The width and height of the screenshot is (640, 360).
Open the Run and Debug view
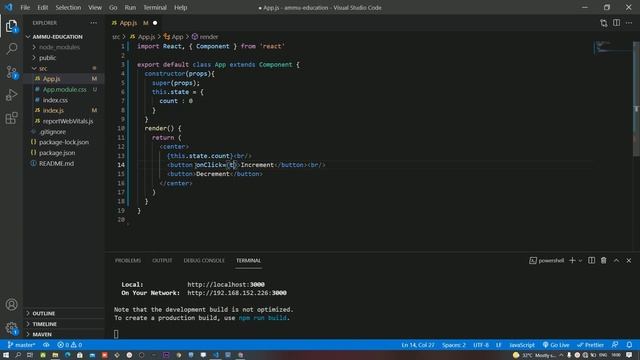11,95
